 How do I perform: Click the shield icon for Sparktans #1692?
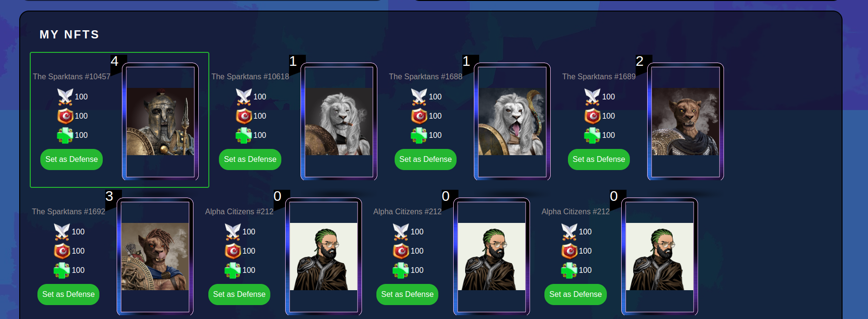point(62,251)
